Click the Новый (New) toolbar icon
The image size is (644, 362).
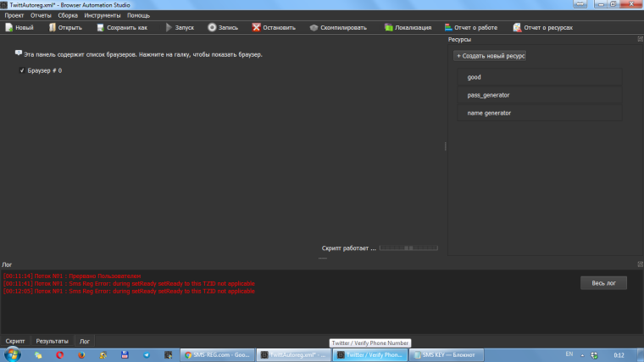(9, 27)
